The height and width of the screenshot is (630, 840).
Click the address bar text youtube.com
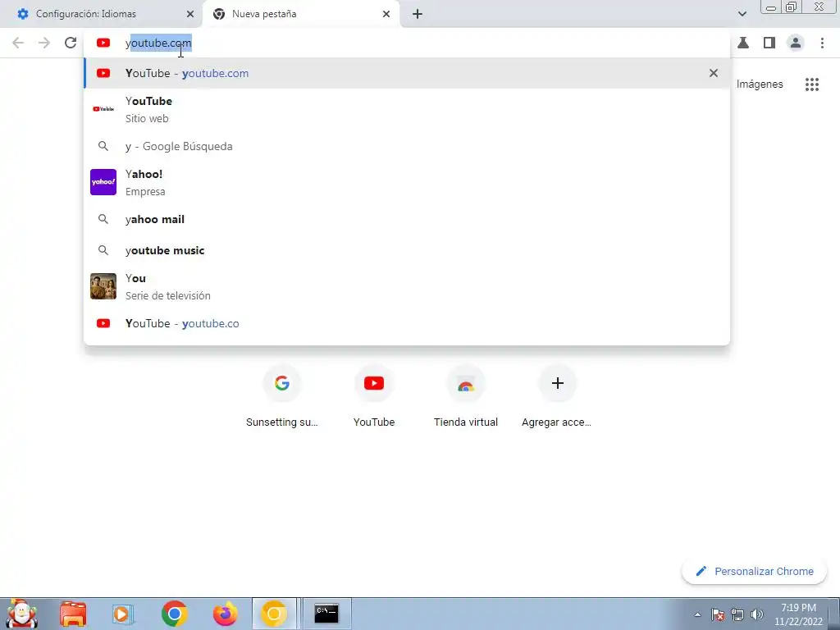click(158, 43)
